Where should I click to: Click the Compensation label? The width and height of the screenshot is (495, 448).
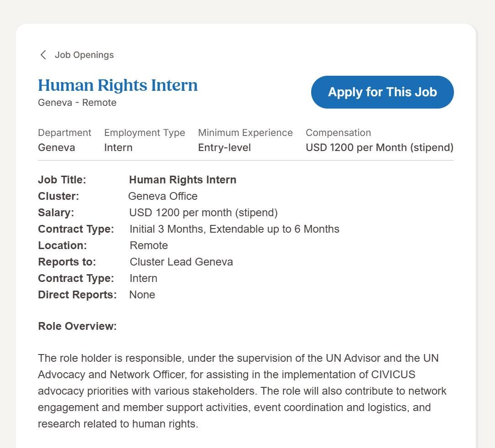point(338,133)
